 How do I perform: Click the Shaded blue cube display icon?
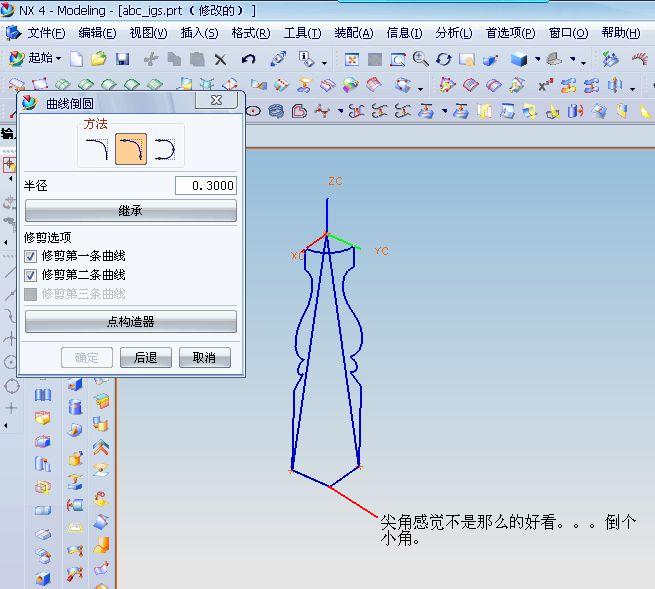[518, 59]
